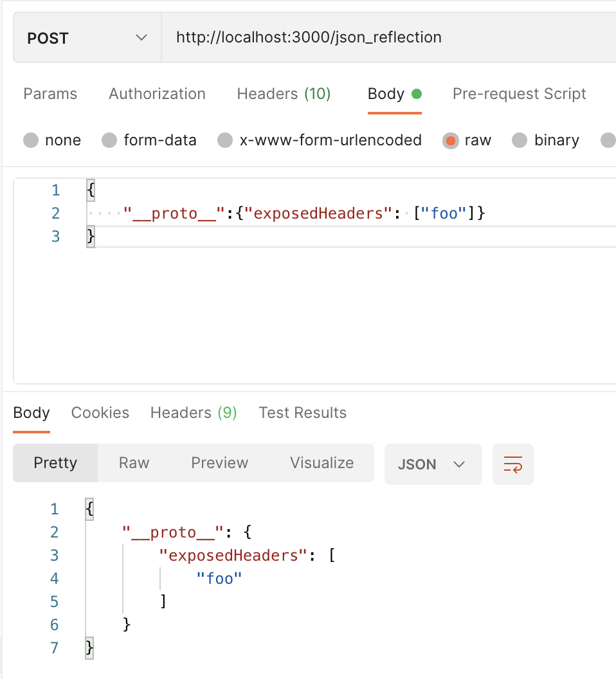616x679 pixels.
Task: Click the line-wrap icon beside JSON dropdown
Action: click(512, 463)
